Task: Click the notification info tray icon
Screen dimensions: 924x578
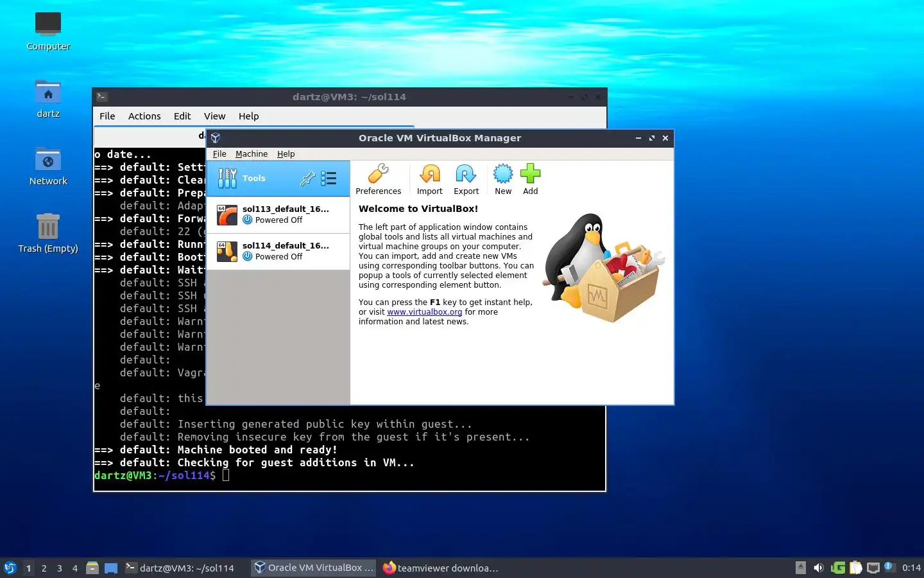Action: 889,566
